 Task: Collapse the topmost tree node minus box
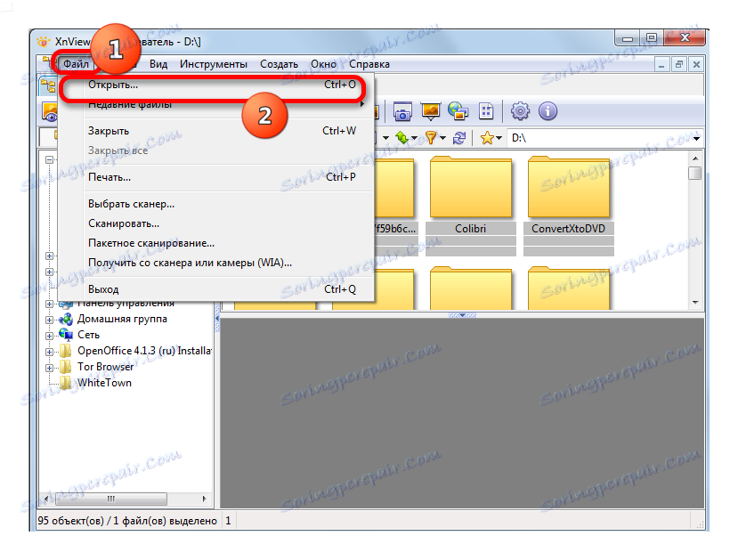click(x=49, y=160)
